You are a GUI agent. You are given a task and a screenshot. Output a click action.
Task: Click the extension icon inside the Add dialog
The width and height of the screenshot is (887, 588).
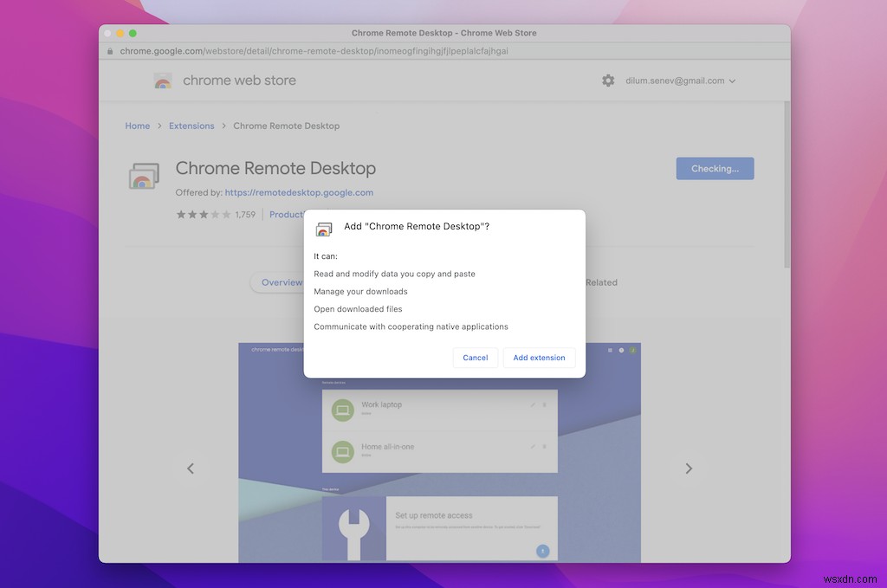click(x=324, y=229)
